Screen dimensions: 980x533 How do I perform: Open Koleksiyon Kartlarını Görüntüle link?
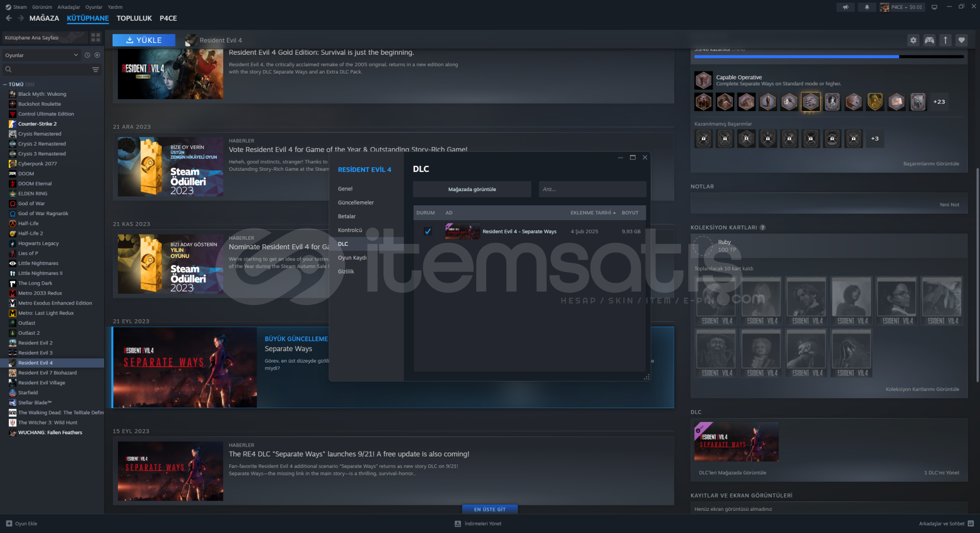pyautogui.click(x=922, y=389)
